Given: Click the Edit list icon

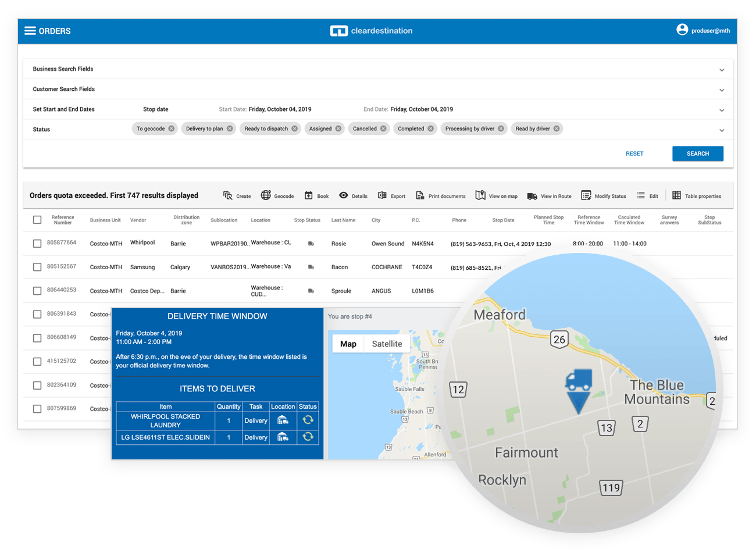Looking at the screenshot, I should pyautogui.click(x=641, y=195).
